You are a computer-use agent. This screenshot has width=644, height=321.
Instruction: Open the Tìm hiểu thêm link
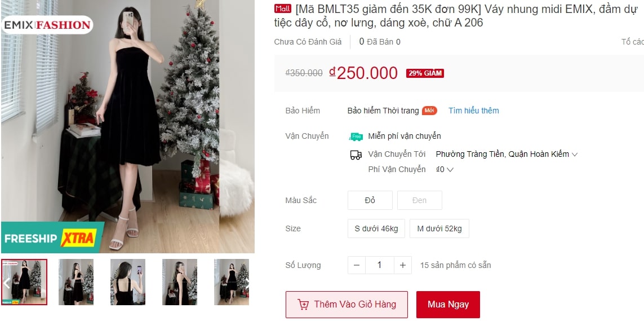point(473,111)
